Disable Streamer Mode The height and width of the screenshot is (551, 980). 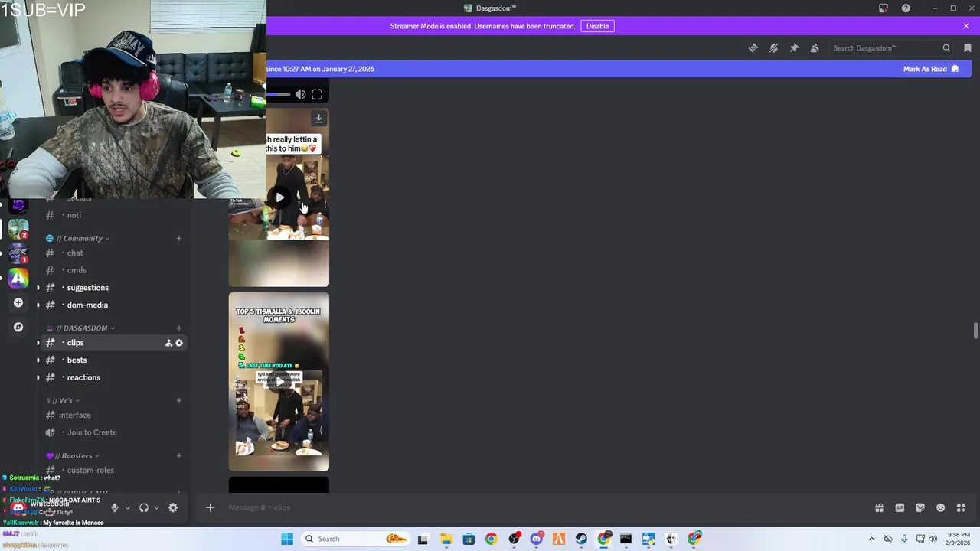pyautogui.click(x=597, y=26)
